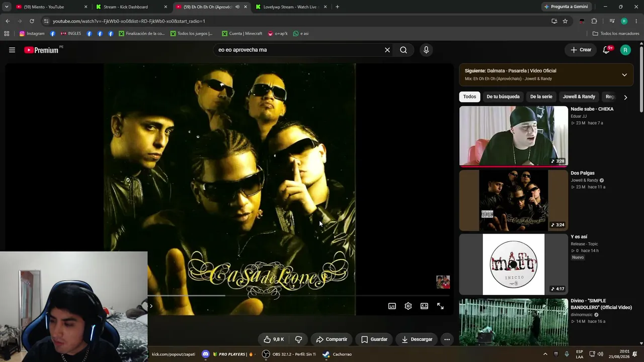Click the Compartir button
The width and height of the screenshot is (644, 362).
[x=332, y=339]
